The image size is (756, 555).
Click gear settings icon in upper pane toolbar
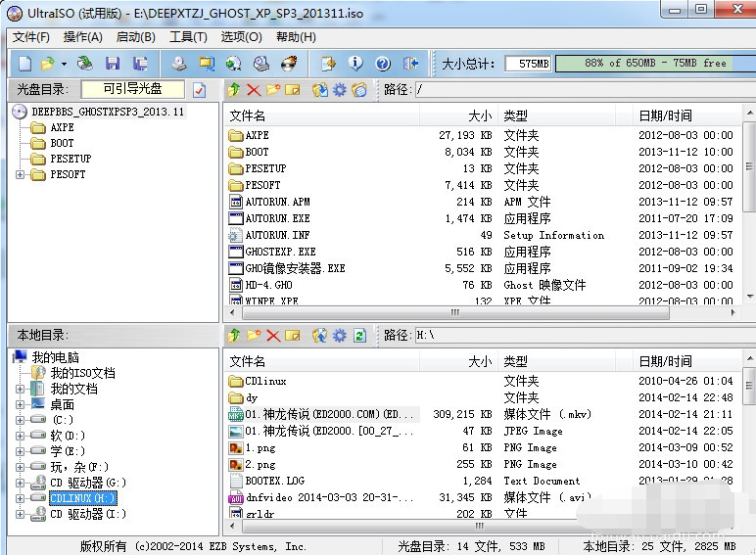point(340,90)
